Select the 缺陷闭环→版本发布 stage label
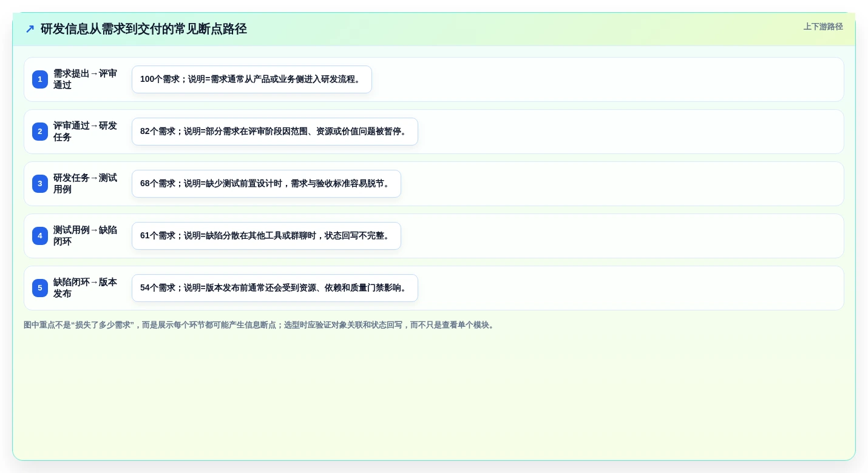The image size is (868, 473). pos(85,288)
